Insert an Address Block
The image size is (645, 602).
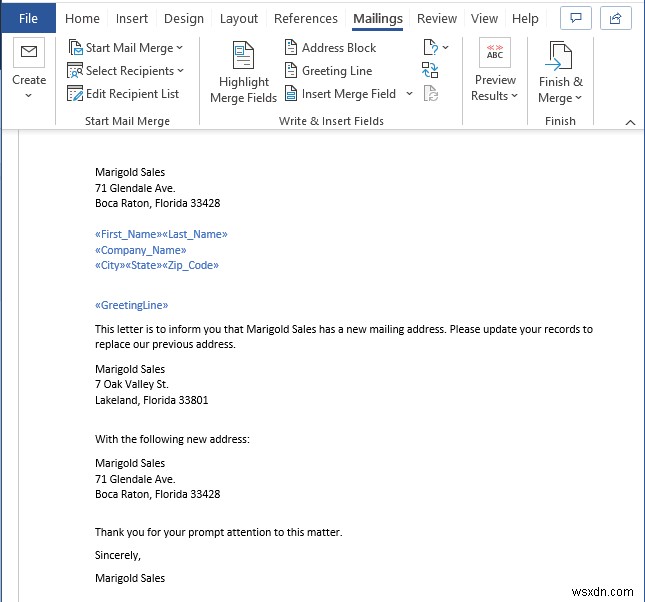tap(339, 48)
